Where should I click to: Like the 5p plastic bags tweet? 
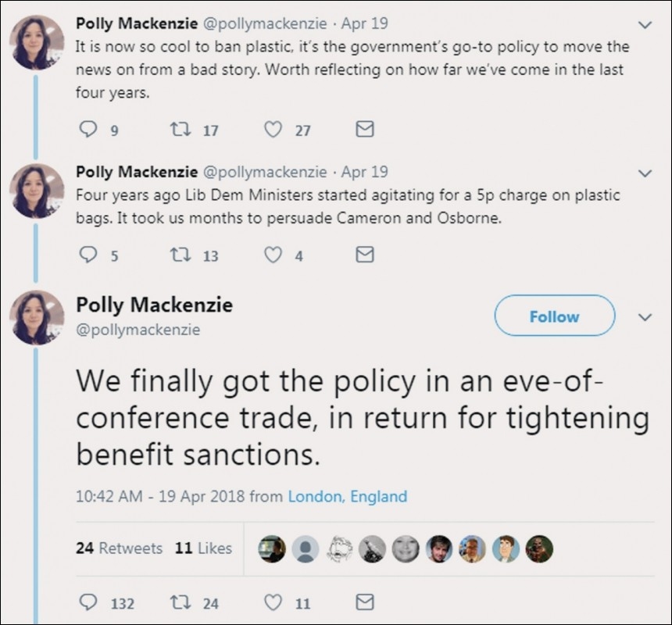point(273,255)
